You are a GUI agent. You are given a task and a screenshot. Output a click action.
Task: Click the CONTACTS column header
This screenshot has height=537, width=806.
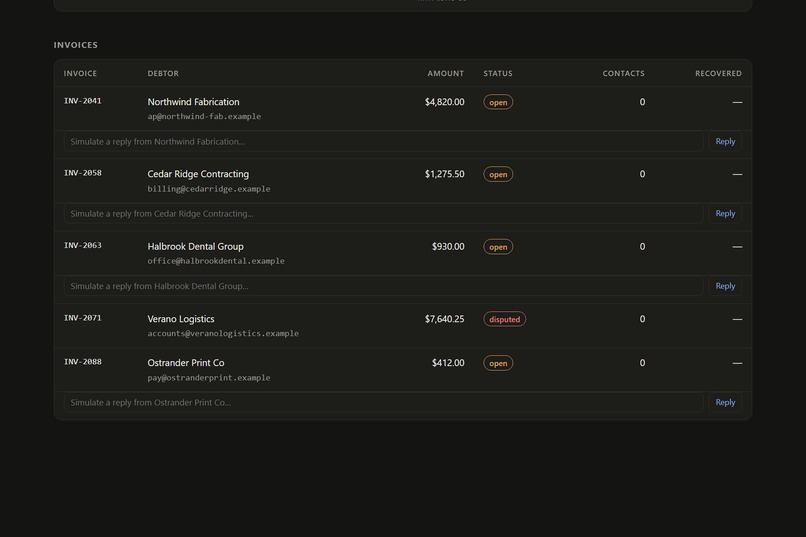click(624, 73)
